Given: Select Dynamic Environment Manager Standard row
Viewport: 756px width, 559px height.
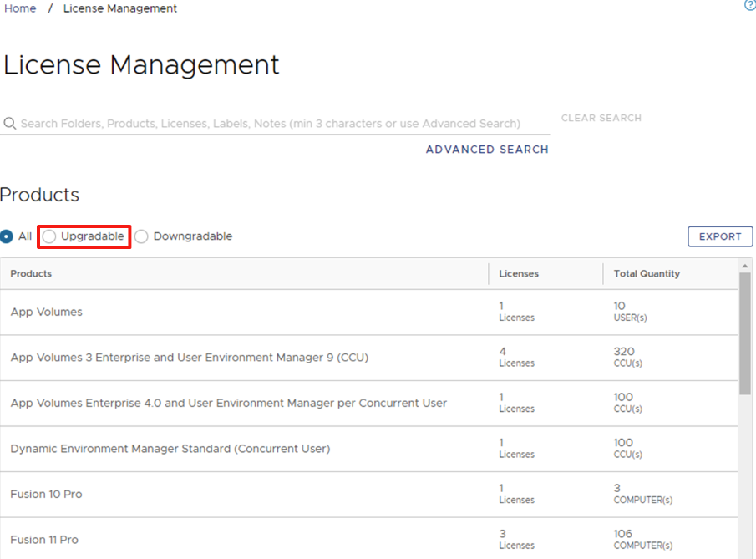Looking at the screenshot, I should click(170, 449).
